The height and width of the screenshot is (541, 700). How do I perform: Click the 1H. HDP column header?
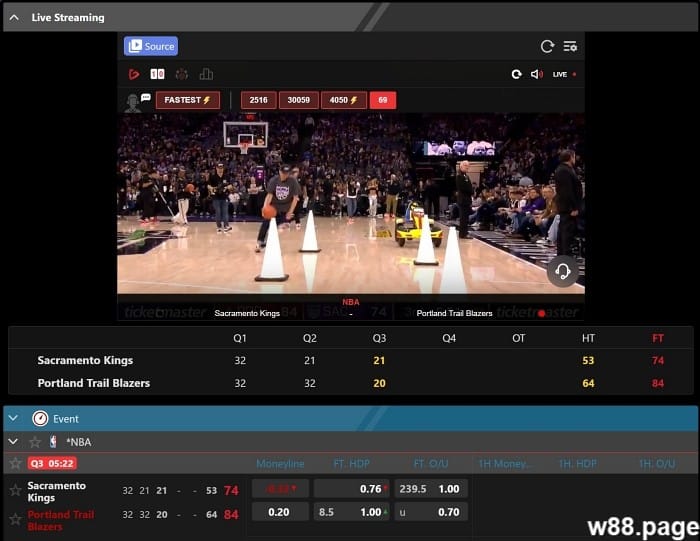[x=577, y=464]
